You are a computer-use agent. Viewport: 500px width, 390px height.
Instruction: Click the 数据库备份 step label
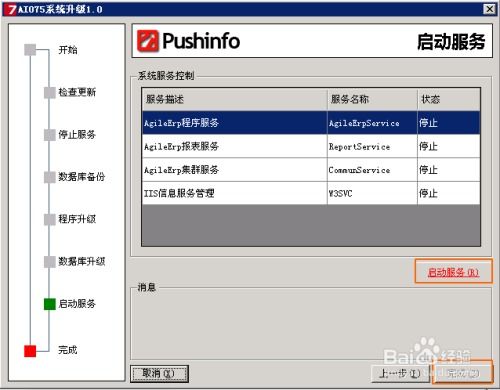pos(82,177)
